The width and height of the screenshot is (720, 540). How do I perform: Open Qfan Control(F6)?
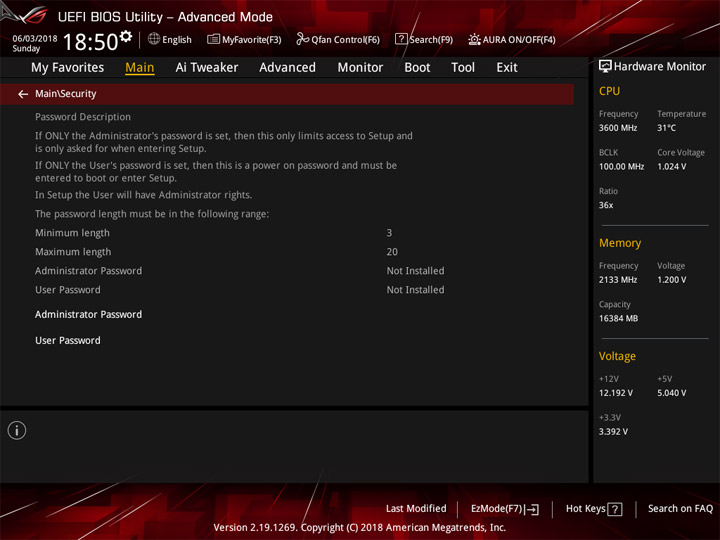point(338,39)
